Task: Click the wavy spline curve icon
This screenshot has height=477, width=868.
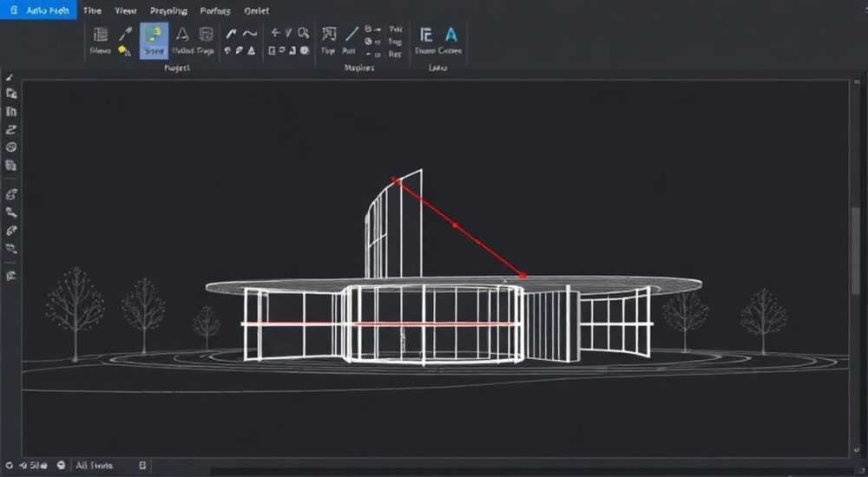Action: (250, 34)
